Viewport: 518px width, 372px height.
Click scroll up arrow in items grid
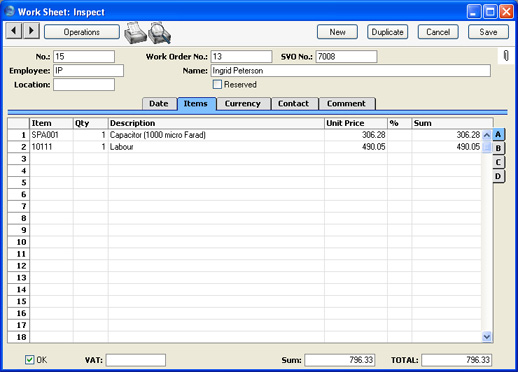click(x=487, y=135)
